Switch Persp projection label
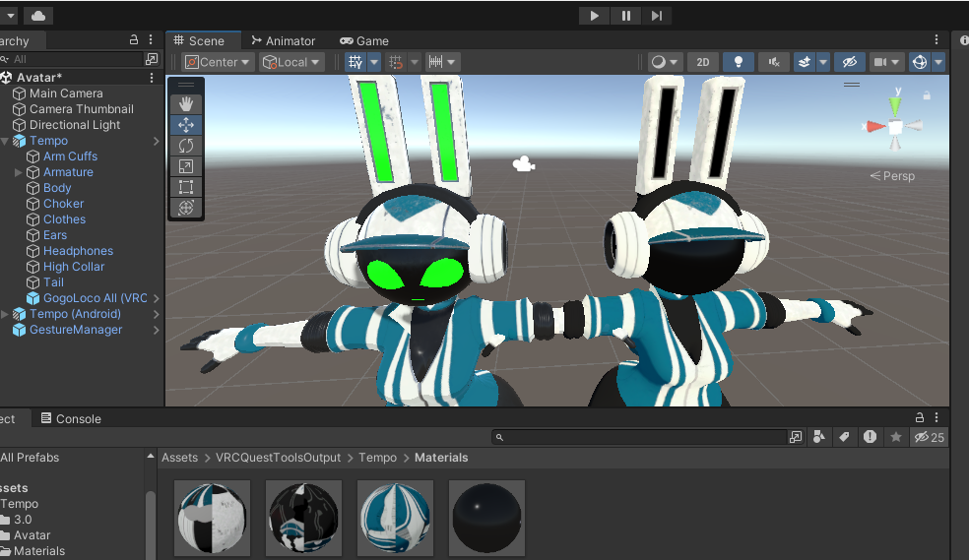The image size is (969, 560). tap(892, 176)
